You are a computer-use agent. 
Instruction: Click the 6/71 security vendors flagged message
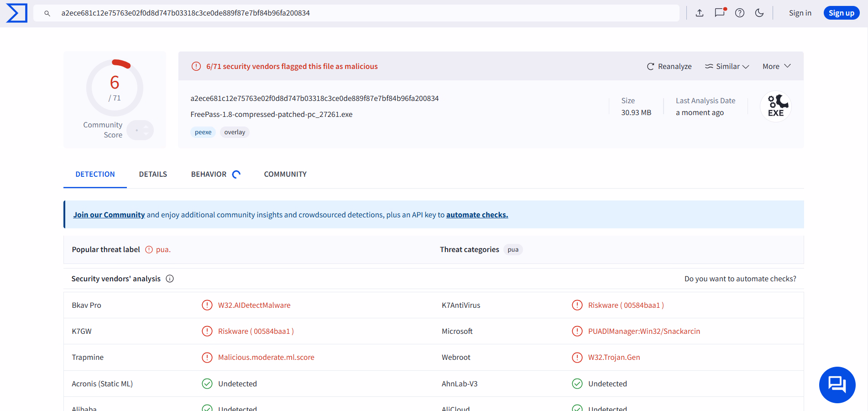[x=292, y=66]
